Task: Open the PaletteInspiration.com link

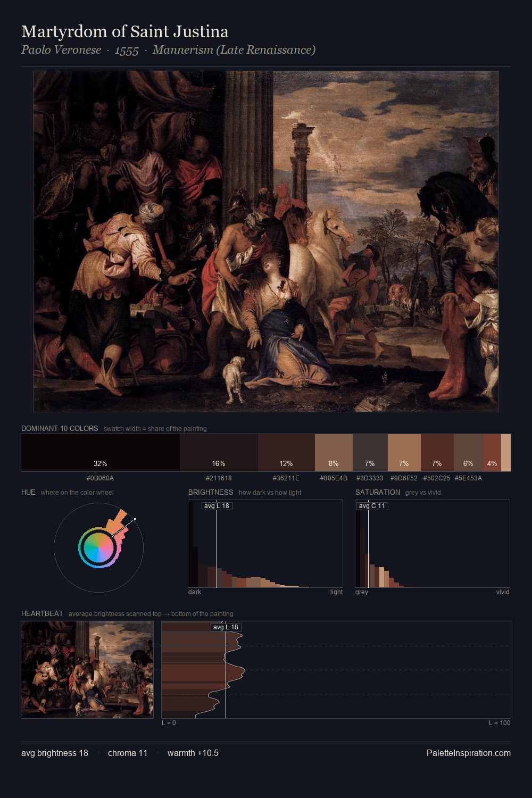Action: [469, 753]
